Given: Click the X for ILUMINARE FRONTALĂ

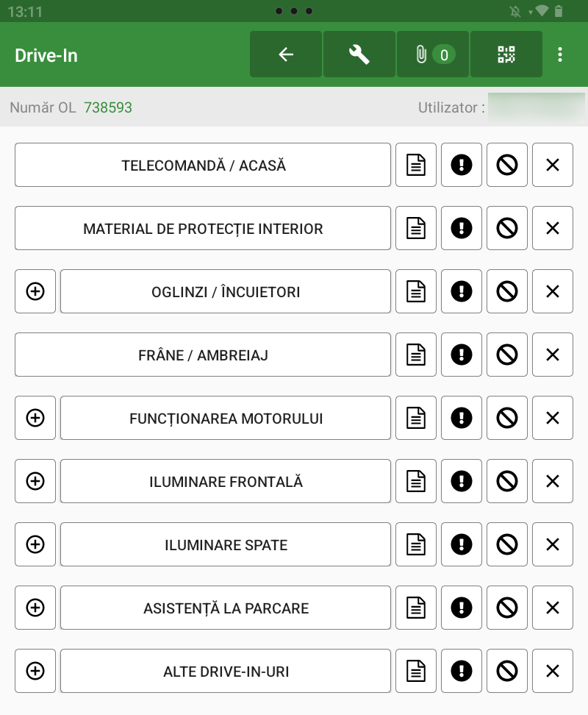Looking at the screenshot, I should (553, 482).
